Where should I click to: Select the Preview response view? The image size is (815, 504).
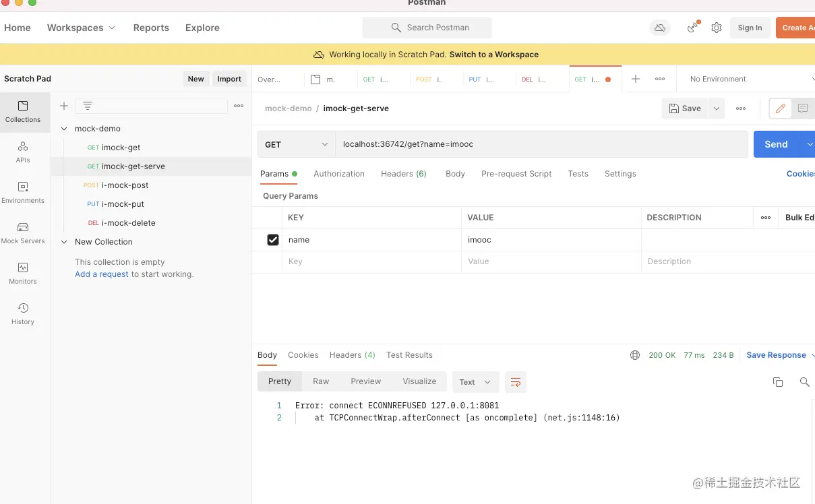click(366, 381)
